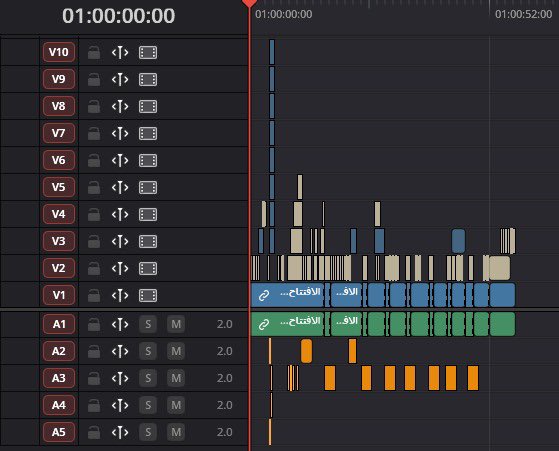Mute audio track A3
Viewport: 559px width, 451px height.
click(x=176, y=378)
